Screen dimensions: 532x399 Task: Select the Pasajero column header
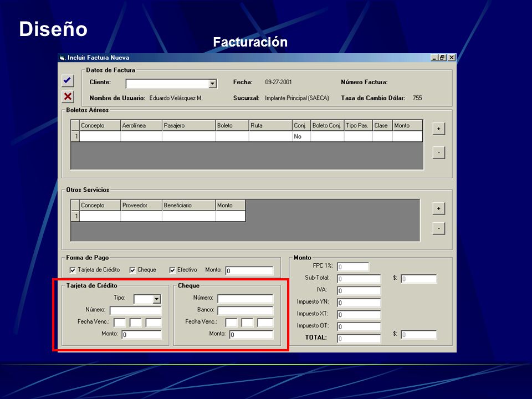pos(188,126)
